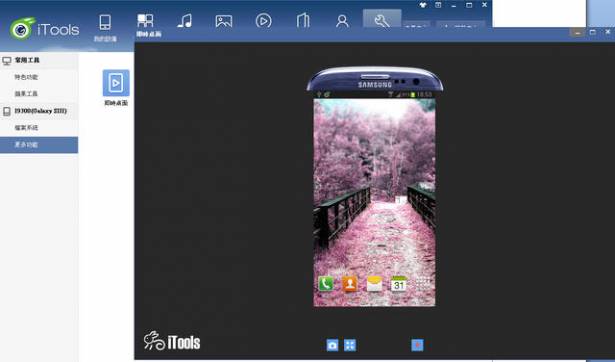Tap the Calendar 31 app on phone
615x362 pixels.
tap(398, 284)
